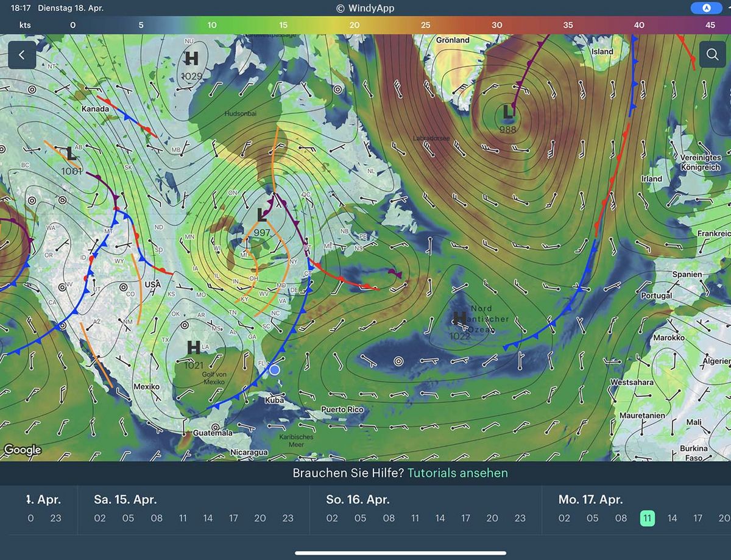Tap the 40 kts mark on wind scale
This screenshot has height=560, width=731.
coord(638,25)
